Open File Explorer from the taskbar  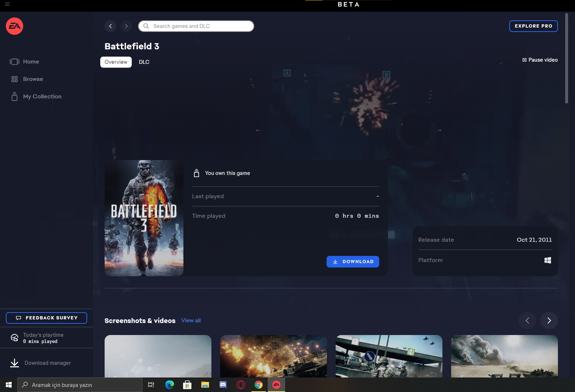205,385
